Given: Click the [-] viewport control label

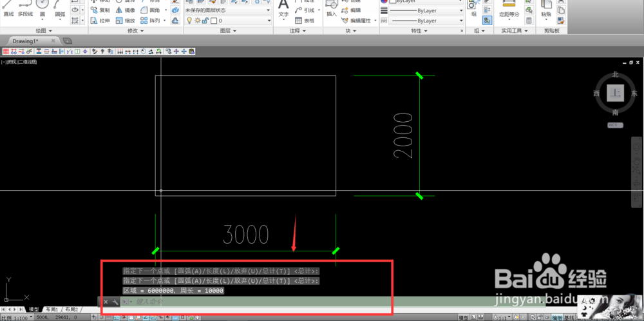Looking at the screenshot, I should tap(3, 62).
